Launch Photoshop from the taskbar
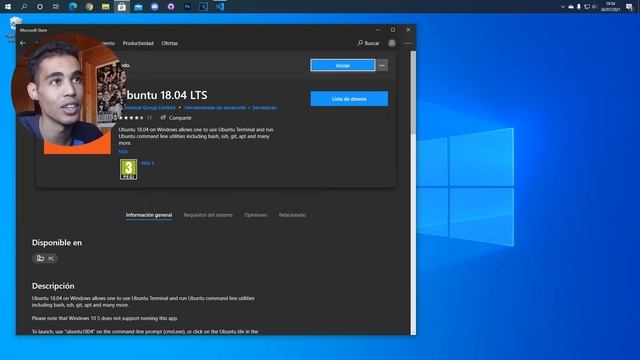The height and width of the screenshot is (360, 640). 187,7
